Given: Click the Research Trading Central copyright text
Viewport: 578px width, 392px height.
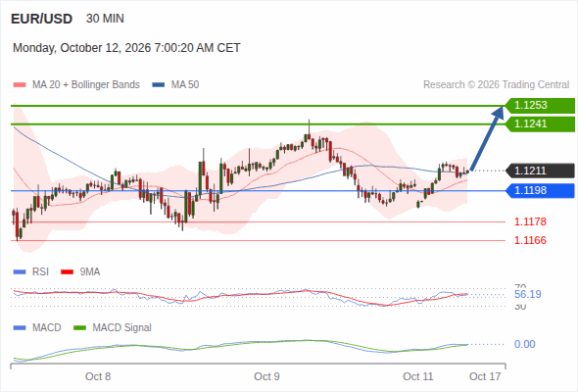Looking at the screenshot, I should [x=496, y=85].
